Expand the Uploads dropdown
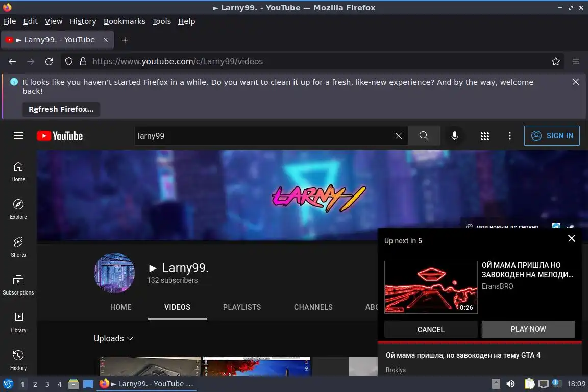This screenshot has height=392, width=588. point(114,339)
